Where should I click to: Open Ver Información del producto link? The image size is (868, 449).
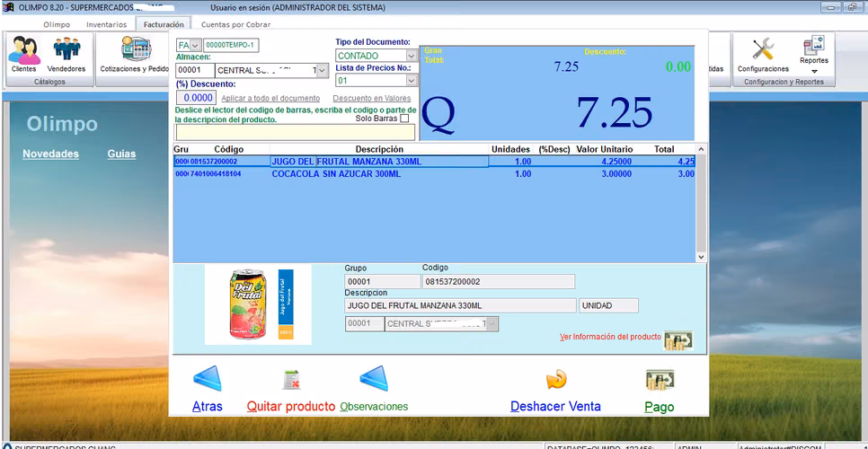[x=611, y=337]
